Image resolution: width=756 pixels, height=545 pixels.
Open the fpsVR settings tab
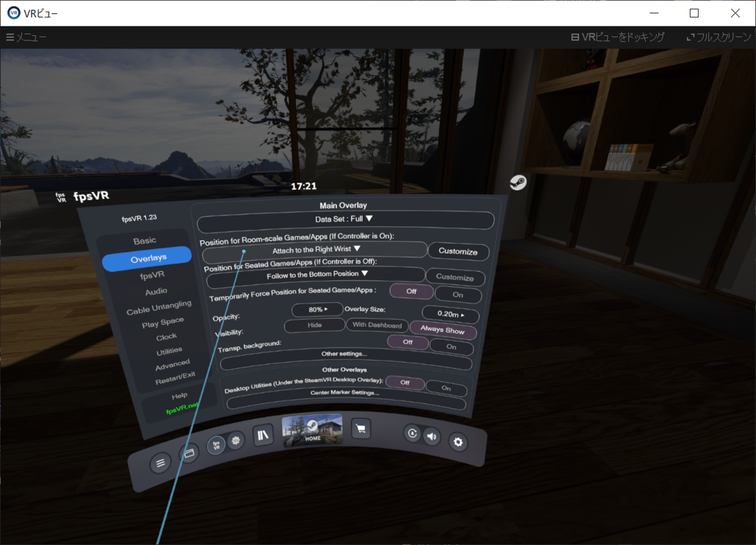click(152, 275)
